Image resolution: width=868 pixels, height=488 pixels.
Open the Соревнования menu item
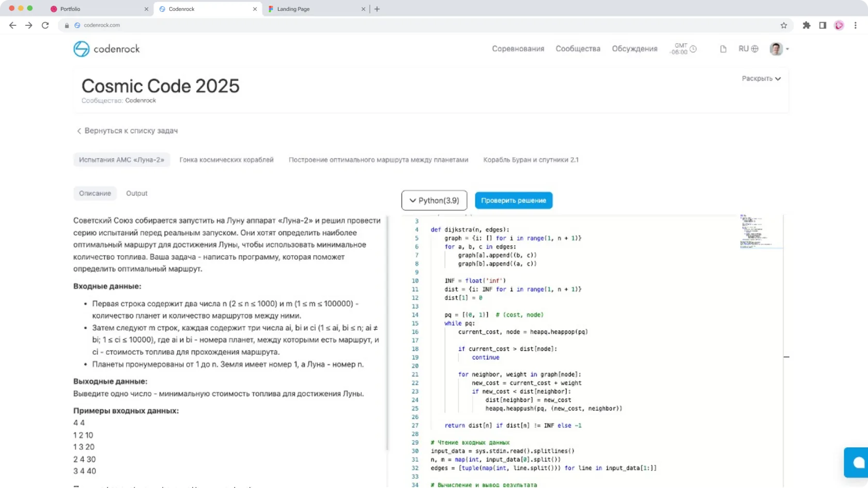(518, 49)
